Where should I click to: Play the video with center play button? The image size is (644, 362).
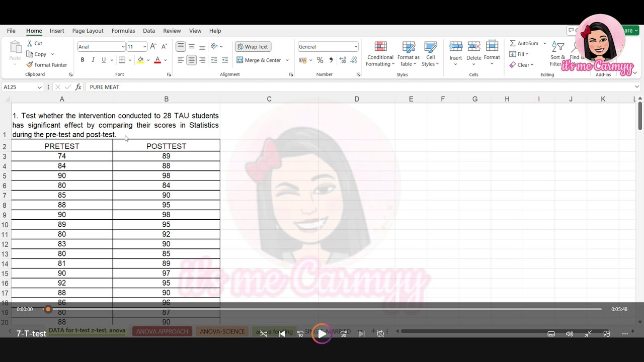(321, 333)
